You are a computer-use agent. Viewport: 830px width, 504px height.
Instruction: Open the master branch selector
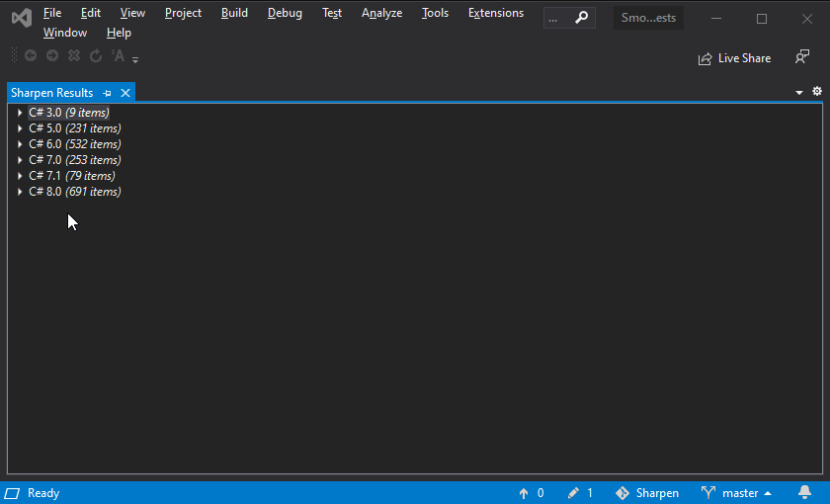(x=736, y=493)
